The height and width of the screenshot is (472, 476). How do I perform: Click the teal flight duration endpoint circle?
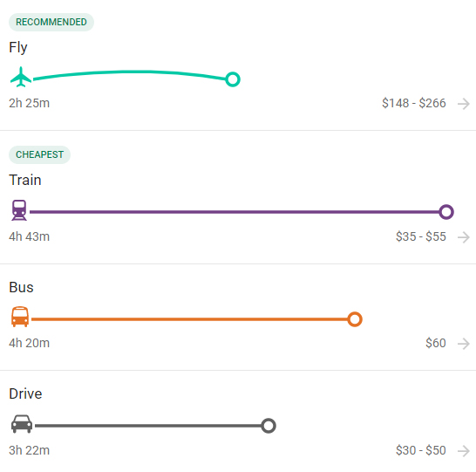coord(233,79)
